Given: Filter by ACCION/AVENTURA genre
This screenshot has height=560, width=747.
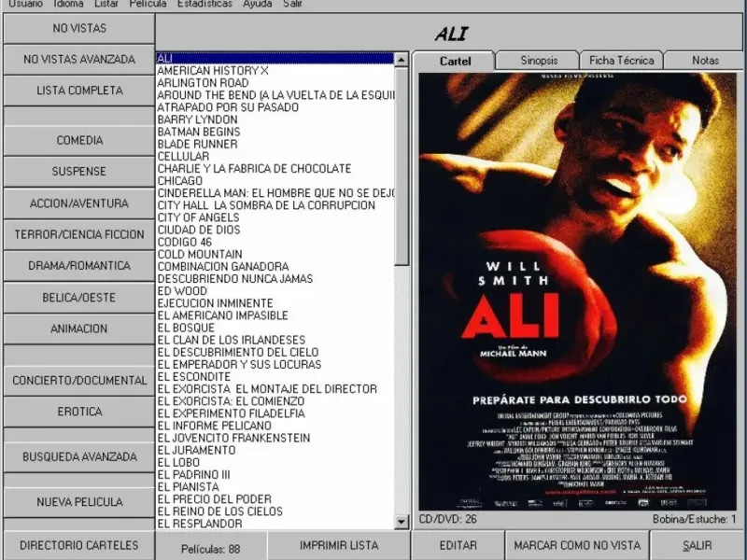Looking at the screenshot, I should click(x=79, y=203).
